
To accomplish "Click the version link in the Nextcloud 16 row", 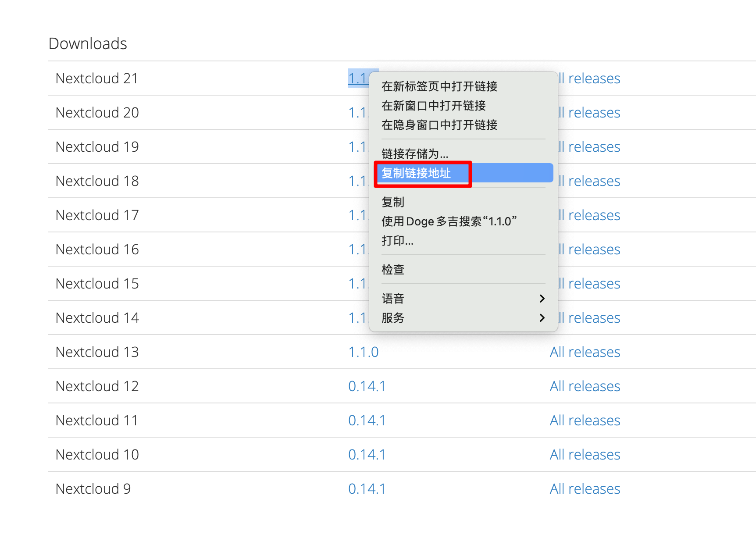I will click(x=358, y=249).
